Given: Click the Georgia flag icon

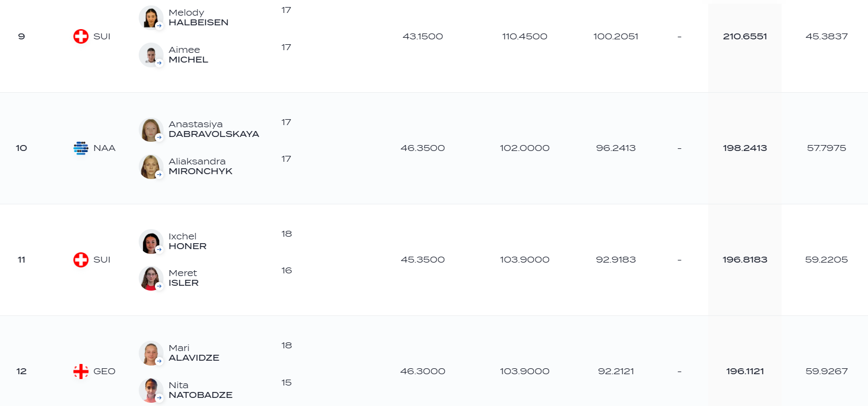Looking at the screenshot, I should [x=81, y=371].
